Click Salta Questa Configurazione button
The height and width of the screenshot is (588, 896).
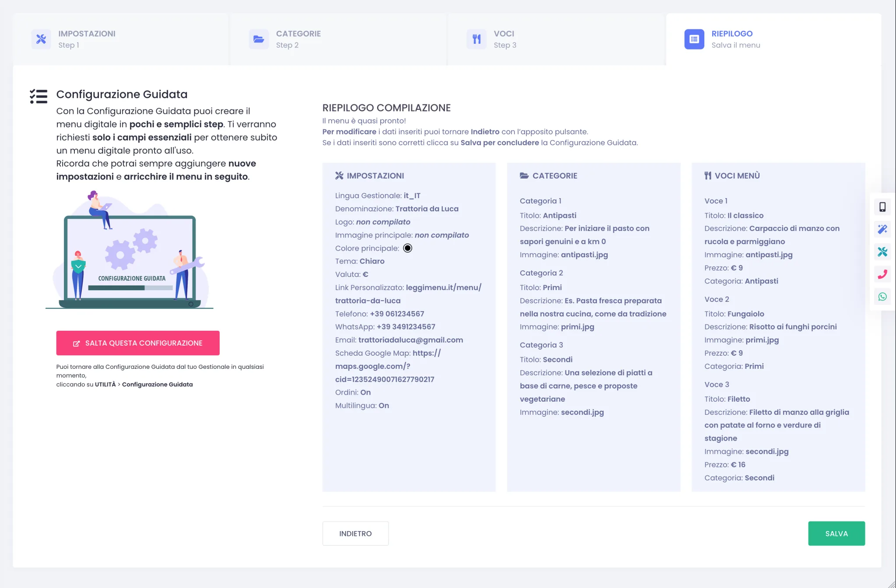138,343
